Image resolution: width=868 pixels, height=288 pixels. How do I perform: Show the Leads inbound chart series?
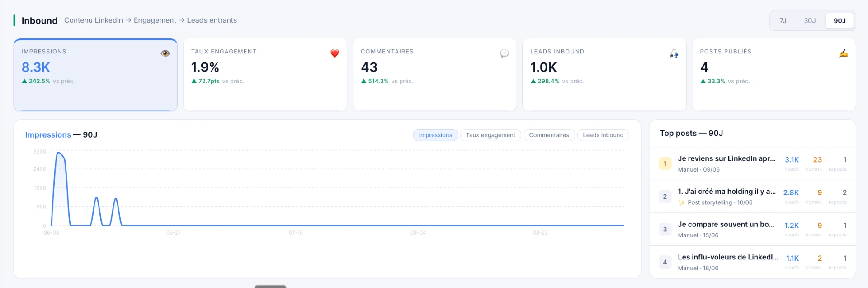click(603, 135)
